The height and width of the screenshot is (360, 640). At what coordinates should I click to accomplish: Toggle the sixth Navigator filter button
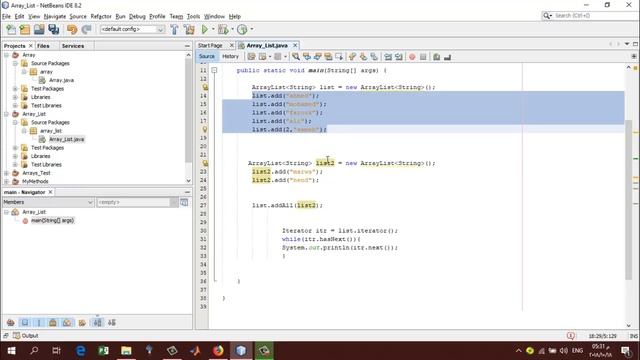[x=82, y=322]
